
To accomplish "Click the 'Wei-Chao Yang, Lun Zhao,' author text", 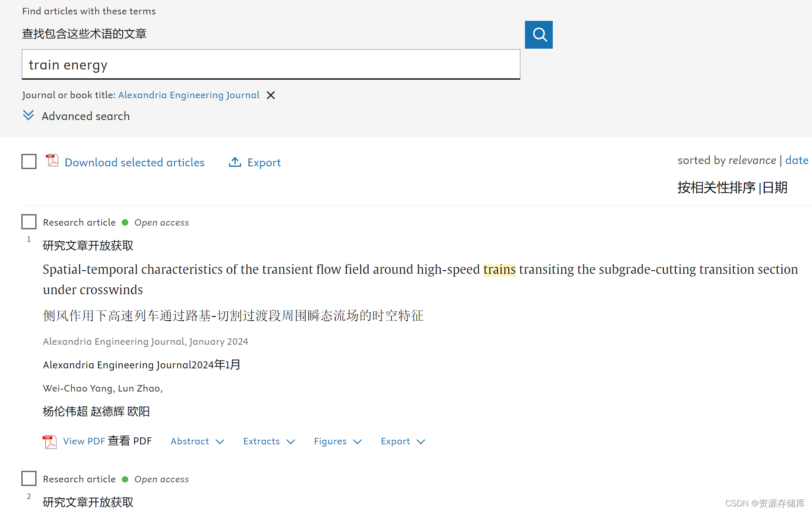I will (x=103, y=388).
